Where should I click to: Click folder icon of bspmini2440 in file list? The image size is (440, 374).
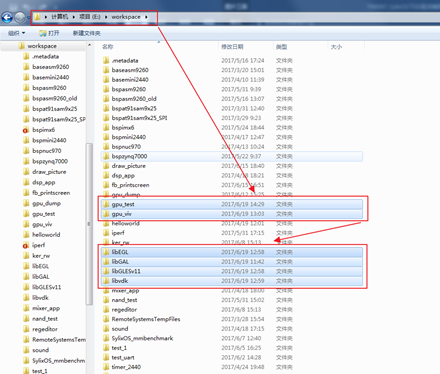tap(106, 137)
